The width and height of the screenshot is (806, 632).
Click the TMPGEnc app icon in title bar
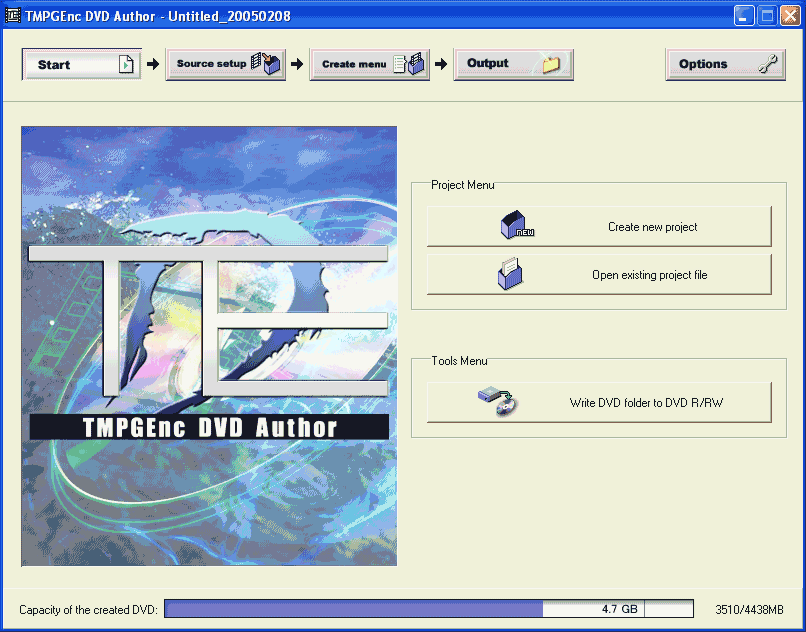coord(12,16)
